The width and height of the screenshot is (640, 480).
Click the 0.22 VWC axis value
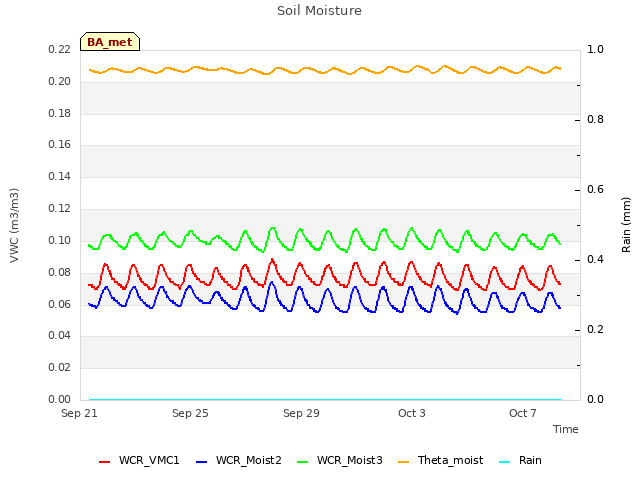(60, 49)
